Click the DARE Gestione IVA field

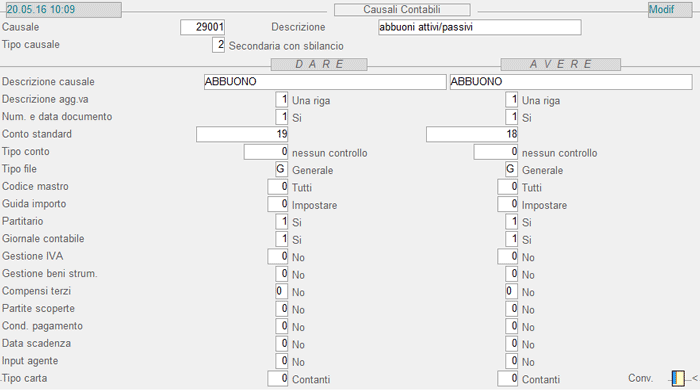(x=278, y=256)
